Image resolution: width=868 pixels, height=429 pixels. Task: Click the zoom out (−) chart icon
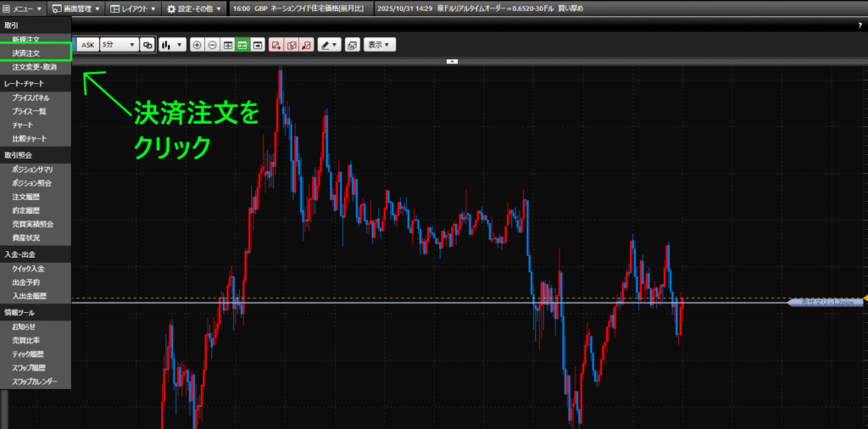tap(212, 44)
